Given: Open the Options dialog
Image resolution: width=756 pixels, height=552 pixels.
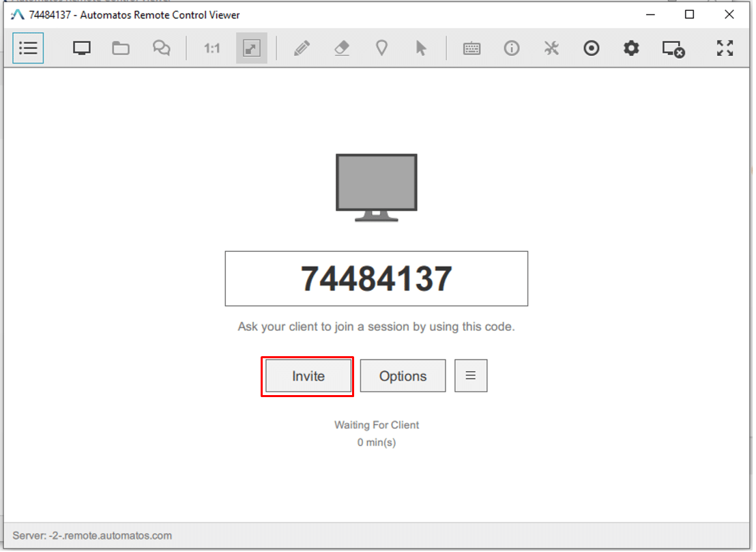Looking at the screenshot, I should click(x=403, y=375).
